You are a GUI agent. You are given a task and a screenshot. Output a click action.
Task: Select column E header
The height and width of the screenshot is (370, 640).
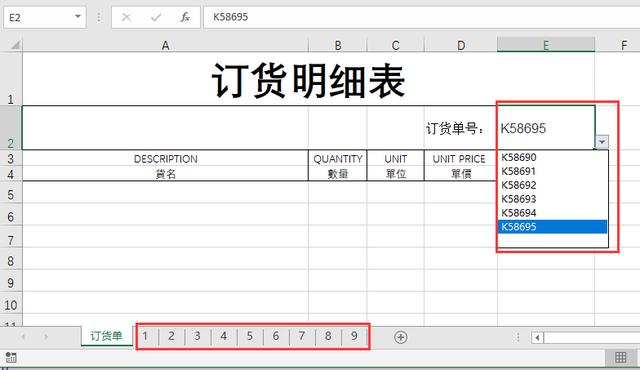pos(546,44)
